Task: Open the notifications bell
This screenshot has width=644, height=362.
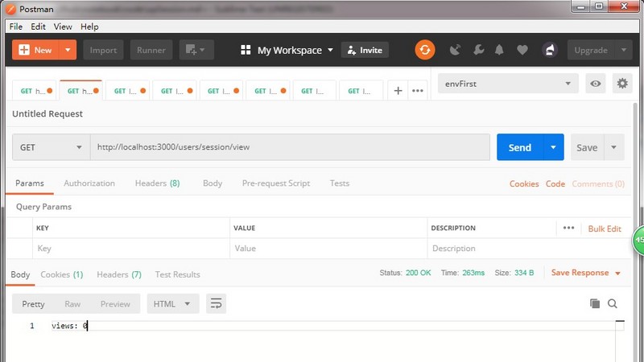Action: point(499,50)
